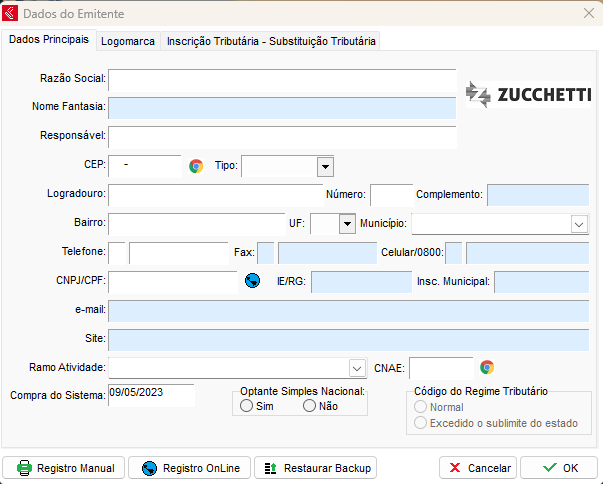Click the e-mail input field
603x484 pixels.
tap(348, 310)
